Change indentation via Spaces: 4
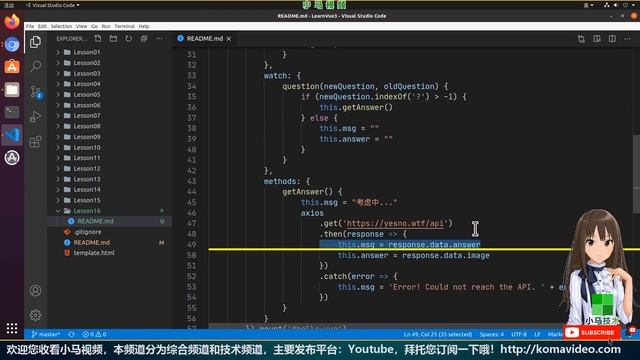Viewport: 640px width, 360px height. pyautogui.click(x=491, y=334)
